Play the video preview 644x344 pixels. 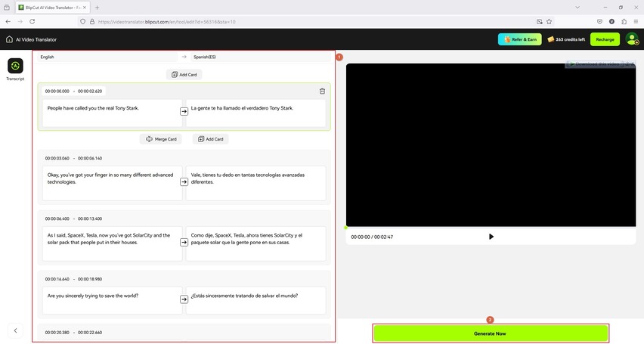[491, 237]
